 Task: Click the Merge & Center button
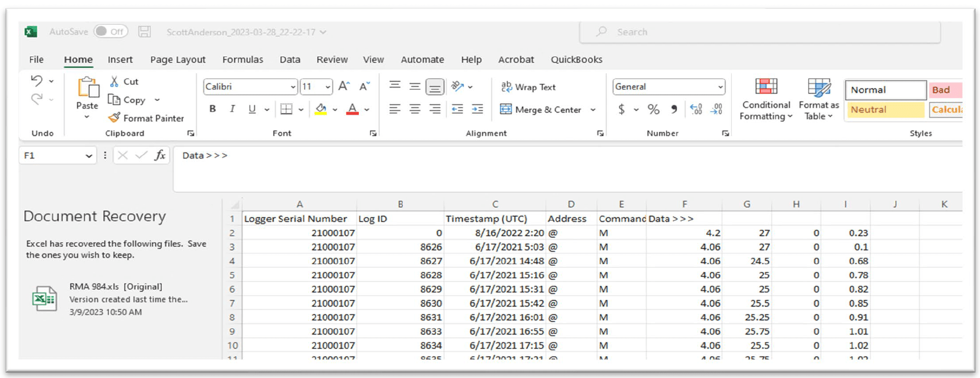point(541,110)
